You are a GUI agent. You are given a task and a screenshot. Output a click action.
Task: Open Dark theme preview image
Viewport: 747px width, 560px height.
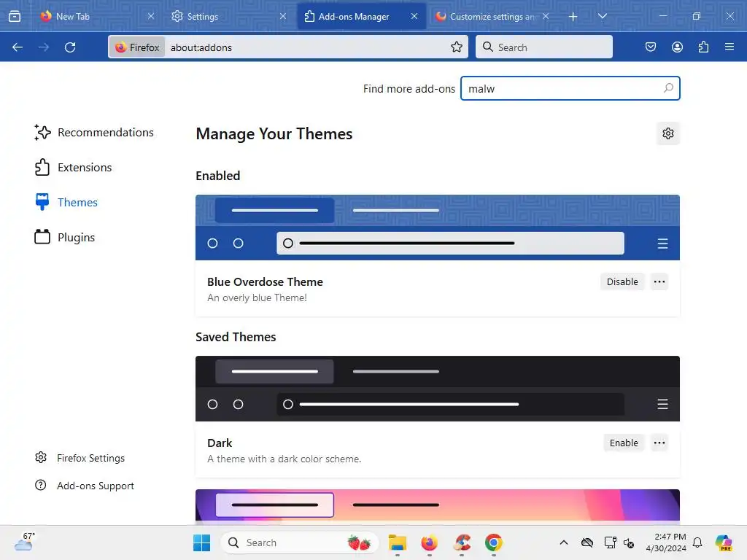pyautogui.click(x=438, y=389)
